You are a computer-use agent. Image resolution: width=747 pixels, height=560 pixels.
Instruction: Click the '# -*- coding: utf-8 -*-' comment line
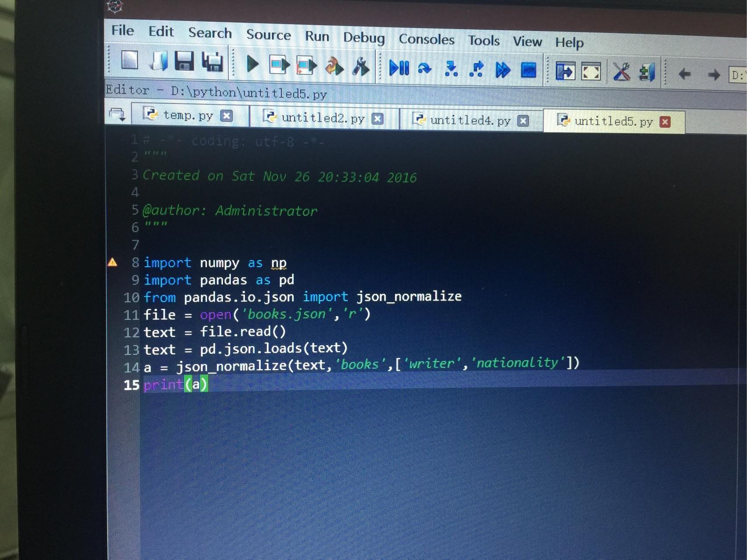[233, 141]
